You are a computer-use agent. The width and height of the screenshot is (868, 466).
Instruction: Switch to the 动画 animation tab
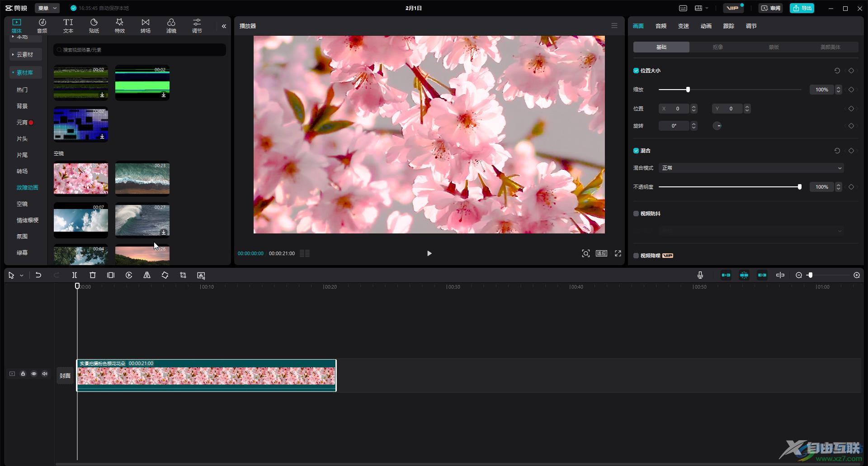point(706,26)
